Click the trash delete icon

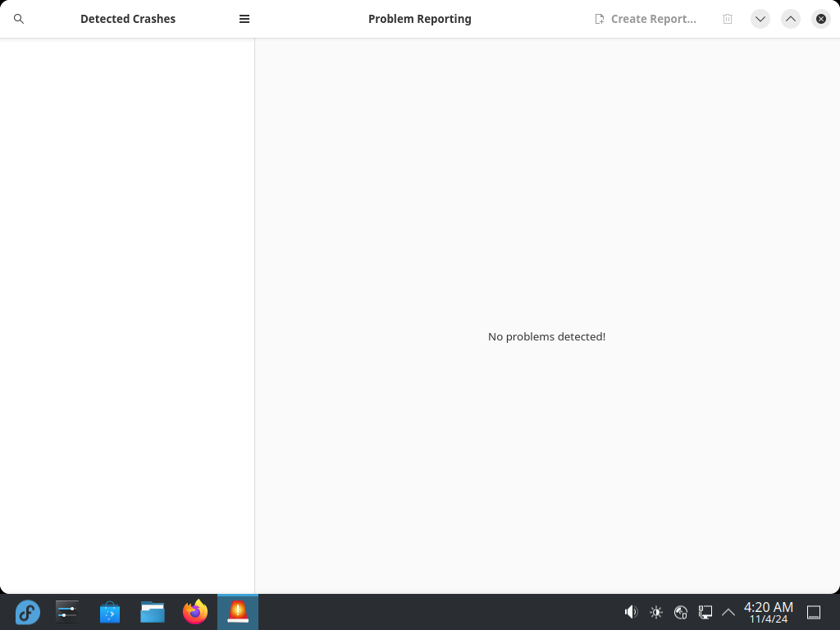[728, 19]
